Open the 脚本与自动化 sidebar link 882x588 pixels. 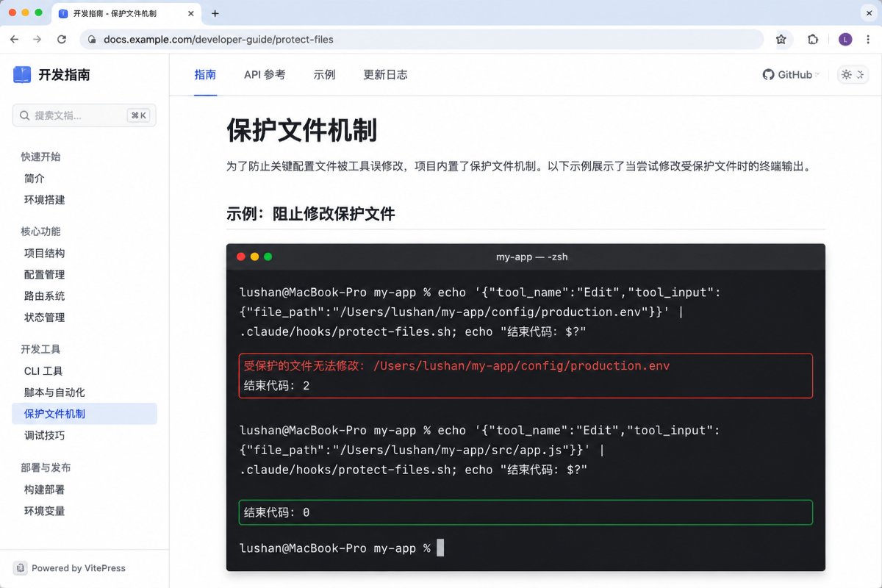[54, 392]
